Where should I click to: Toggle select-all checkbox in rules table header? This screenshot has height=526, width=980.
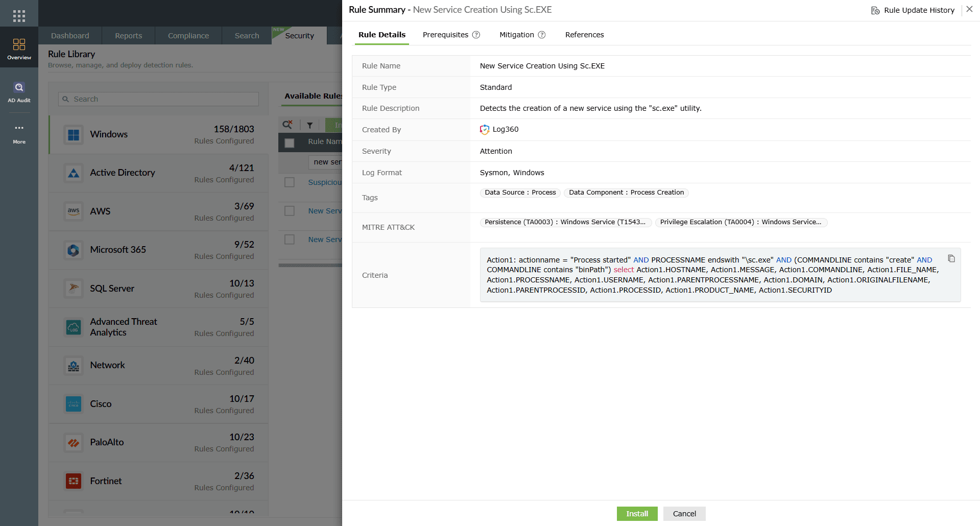point(290,143)
